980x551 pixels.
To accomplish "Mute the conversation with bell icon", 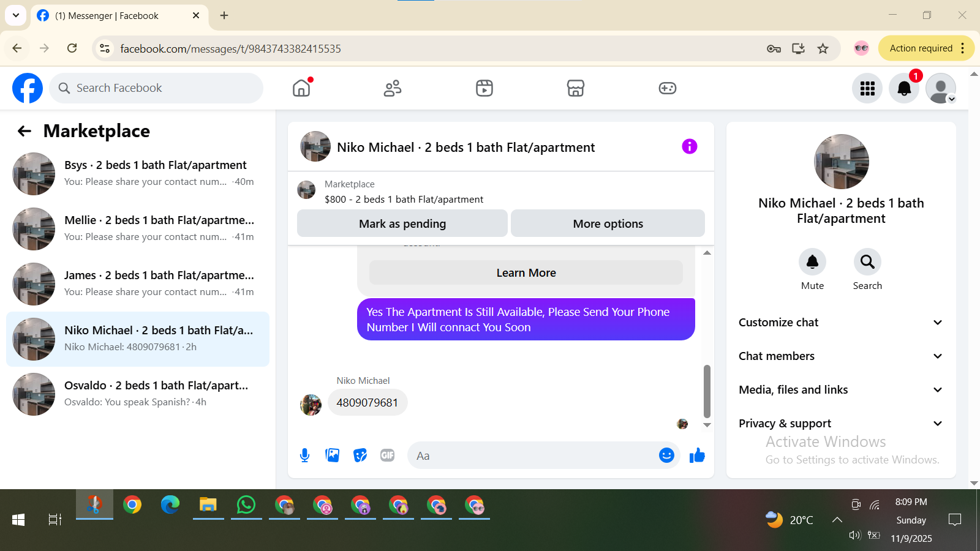I will click(x=812, y=262).
